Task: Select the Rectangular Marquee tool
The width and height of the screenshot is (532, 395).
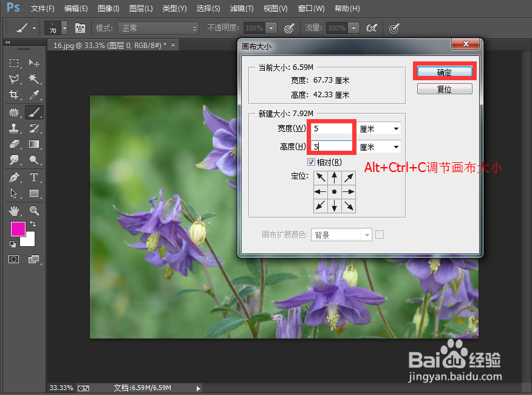Action: [x=14, y=63]
